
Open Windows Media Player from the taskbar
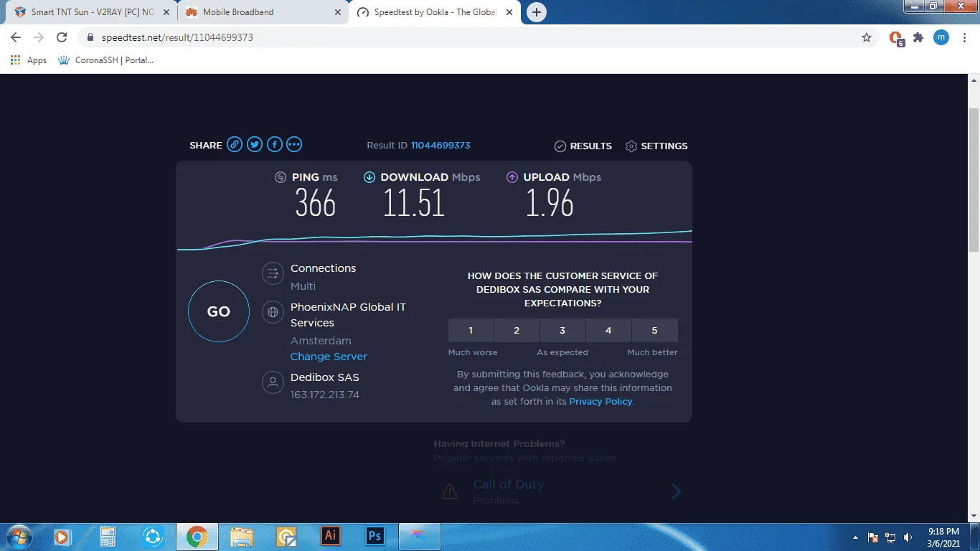click(x=62, y=536)
